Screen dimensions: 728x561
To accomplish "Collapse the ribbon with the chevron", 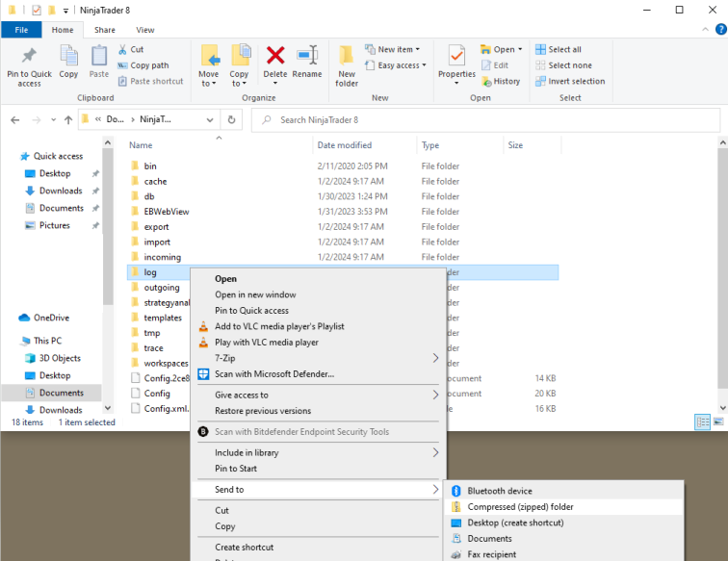I will click(x=705, y=30).
